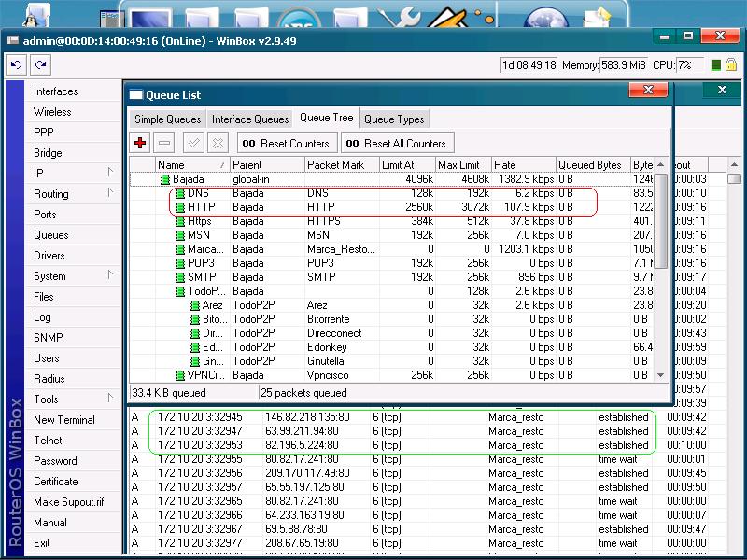Add a new queue with red plus
The image size is (747, 560).
pyautogui.click(x=140, y=143)
